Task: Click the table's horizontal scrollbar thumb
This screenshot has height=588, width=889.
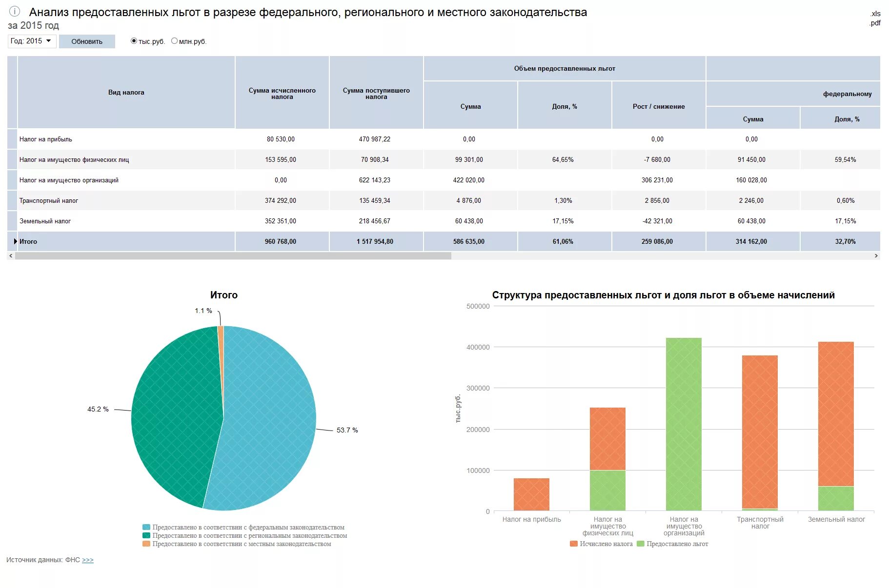Action: (x=233, y=255)
